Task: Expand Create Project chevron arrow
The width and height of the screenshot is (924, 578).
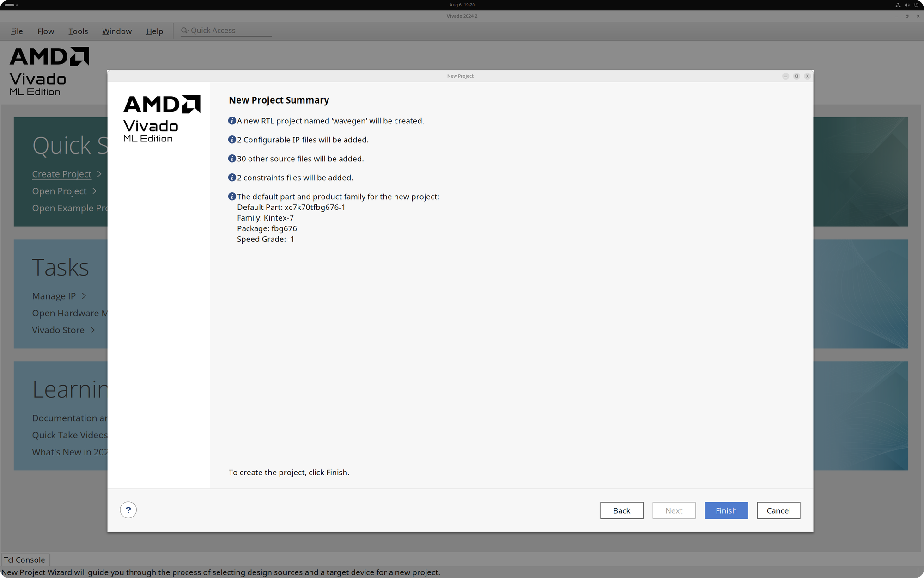Action: coord(99,174)
